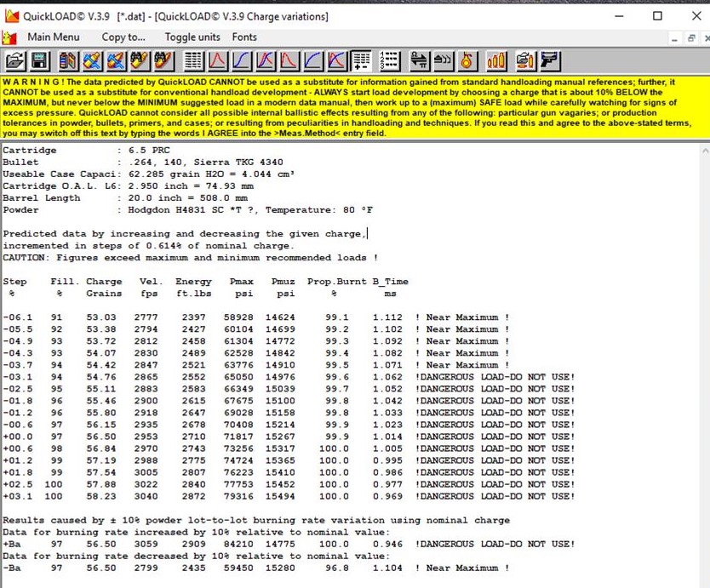Click the second red pressure curve icon

coord(289,60)
